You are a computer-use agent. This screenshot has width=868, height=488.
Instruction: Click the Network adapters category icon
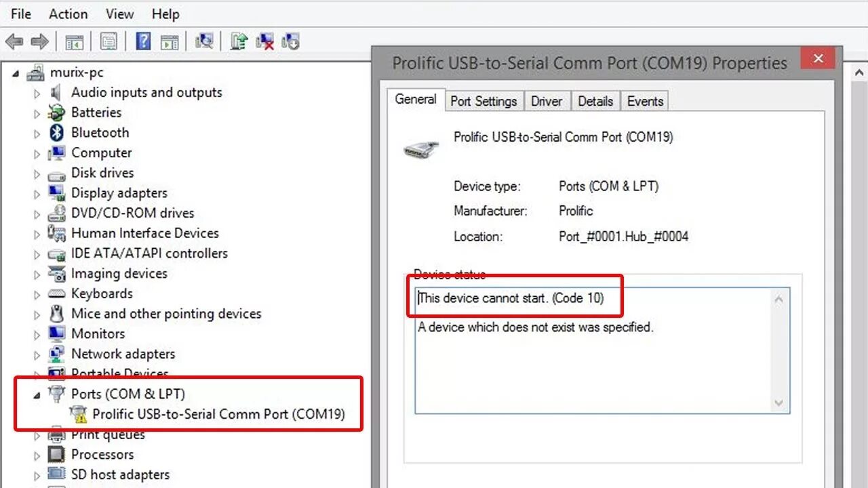(x=57, y=354)
